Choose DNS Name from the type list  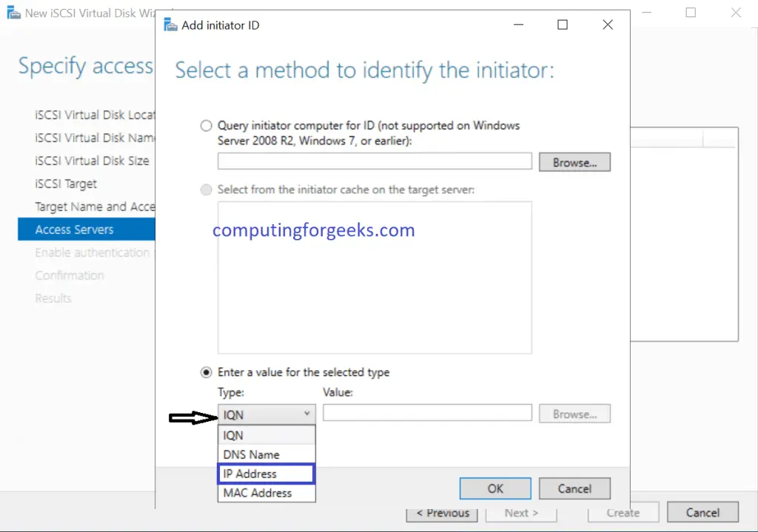266,455
